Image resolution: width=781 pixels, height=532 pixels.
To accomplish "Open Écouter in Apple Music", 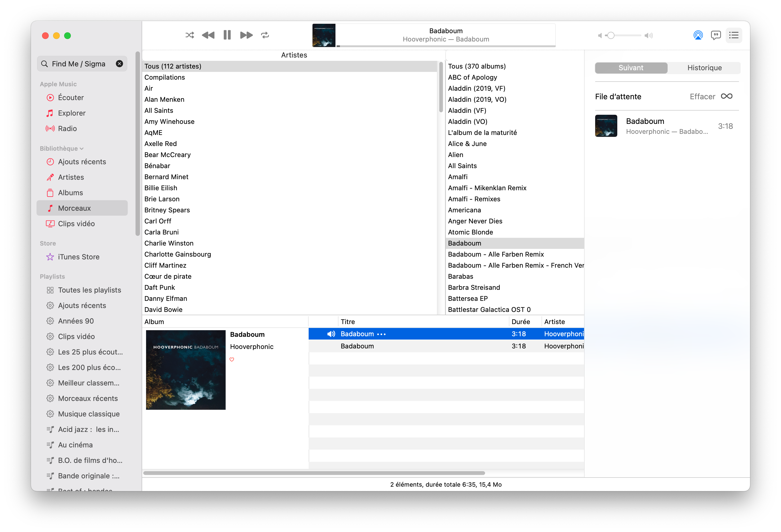I will point(82,97).
